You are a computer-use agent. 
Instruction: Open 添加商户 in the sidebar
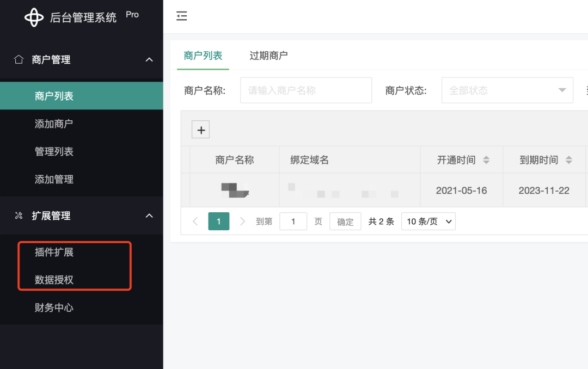tap(54, 124)
